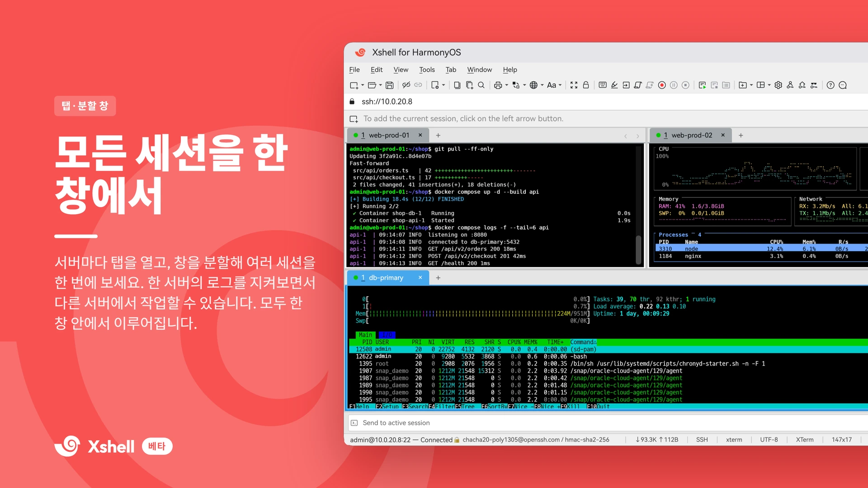Click the New Session toolbar icon
Image resolution: width=868 pixels, height=488 pixels.
[354, 85]
